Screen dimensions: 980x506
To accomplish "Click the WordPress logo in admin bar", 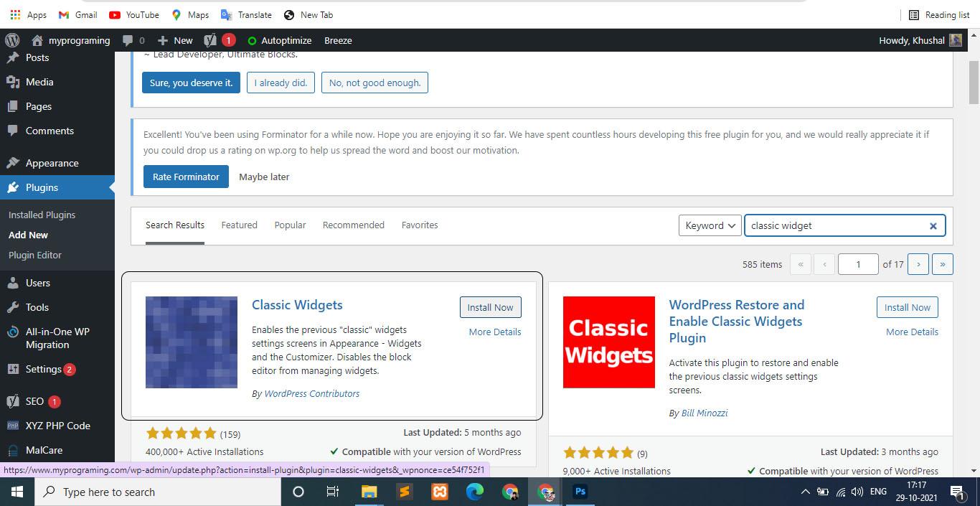I will point(11,40).
